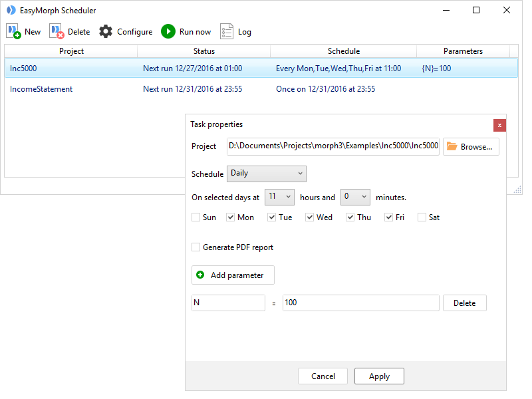Click 'Every Mon,Tue,Wed,Thu,Fri at 11:00' schedule
This screenshot has width=532, height=399.
338,68
